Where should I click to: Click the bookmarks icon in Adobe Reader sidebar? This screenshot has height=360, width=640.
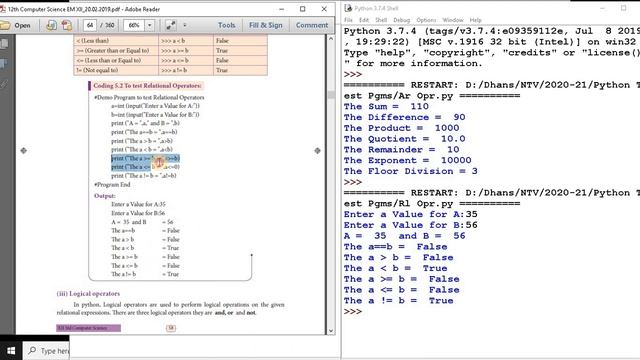[4, 64]
